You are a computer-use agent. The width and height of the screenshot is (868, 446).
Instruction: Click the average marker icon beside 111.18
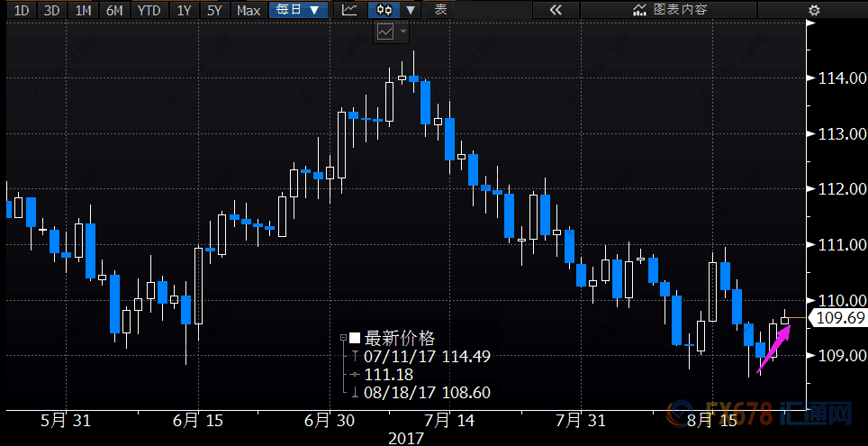356,375
